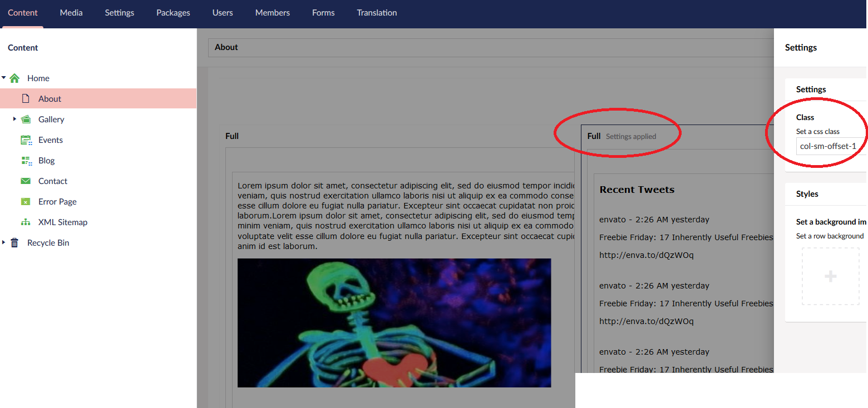The height and width of the screenshot is (408, 868).
Task: Click the Error Page icon
Action: pos(26,202)
